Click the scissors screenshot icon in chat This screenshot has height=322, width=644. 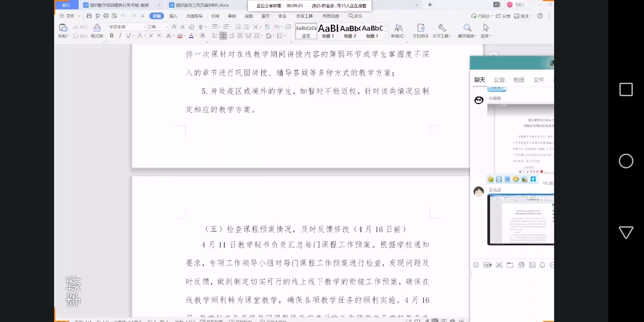coord(499,265)
